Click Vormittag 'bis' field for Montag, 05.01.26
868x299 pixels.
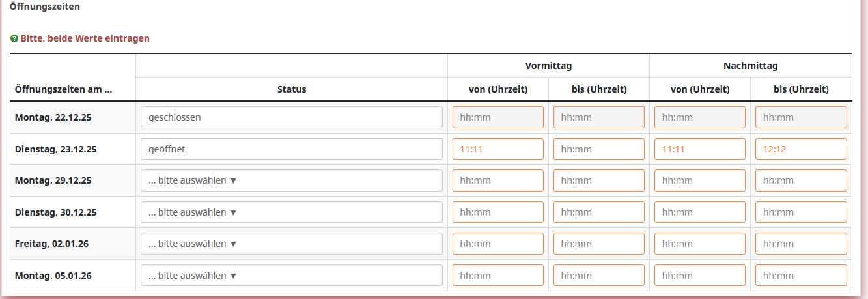coord(598,276)
